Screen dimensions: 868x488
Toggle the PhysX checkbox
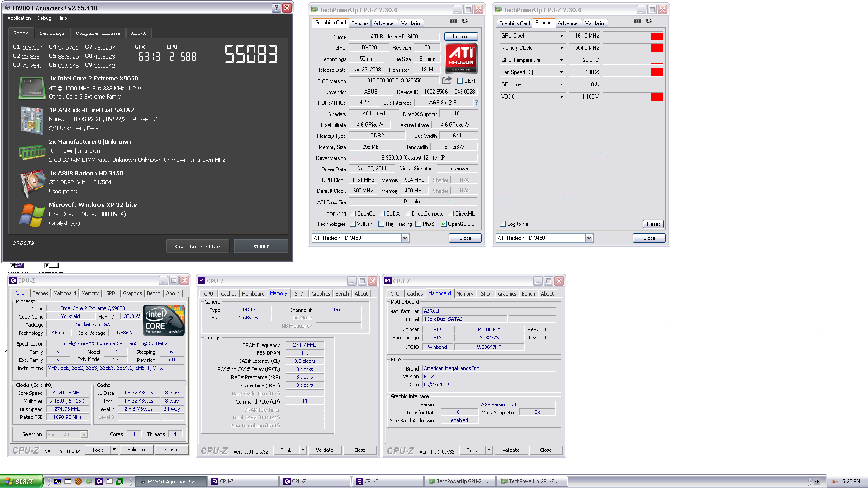(419, 224)
